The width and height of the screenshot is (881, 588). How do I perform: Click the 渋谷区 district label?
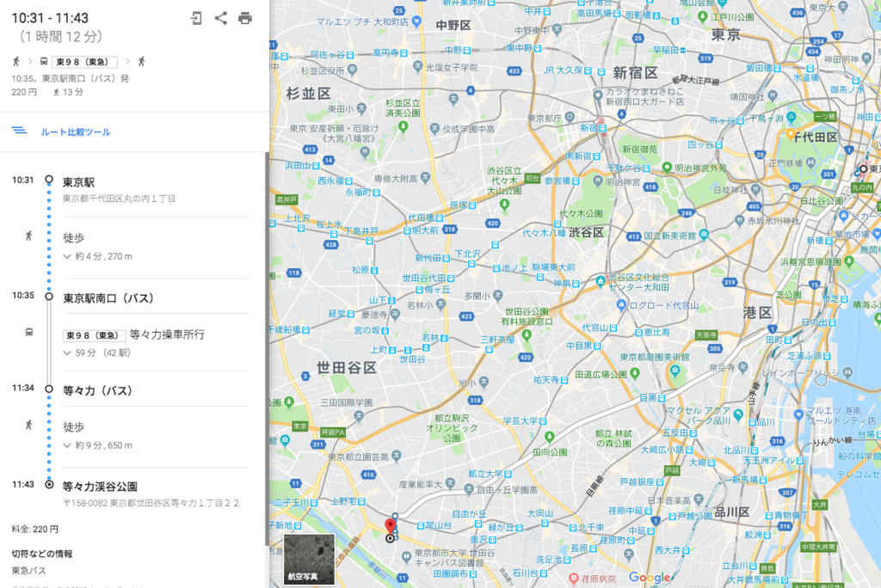(x=587, y=232)
